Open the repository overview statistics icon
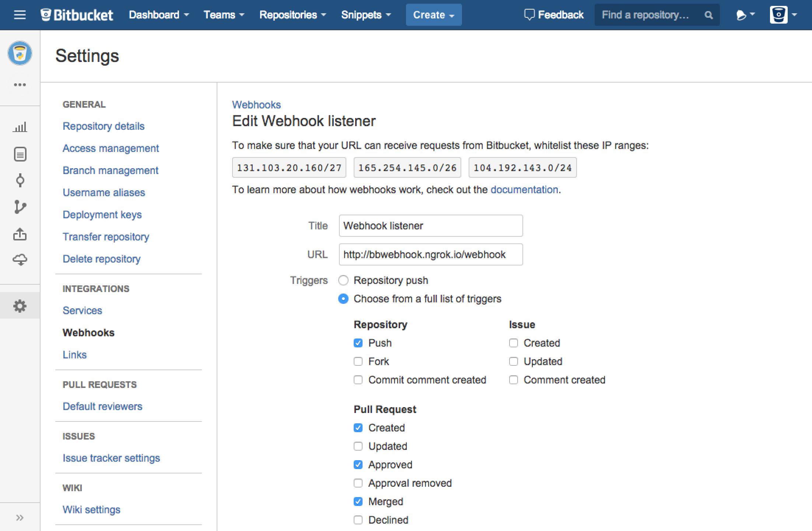 [x=20, y=127]
